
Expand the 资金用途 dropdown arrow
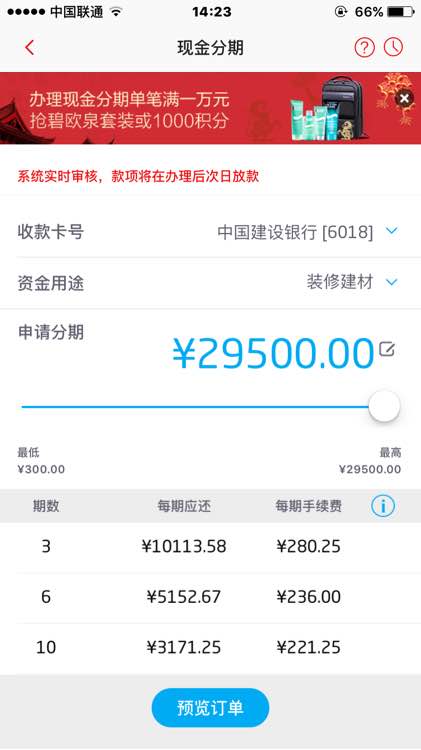[391, 282]
